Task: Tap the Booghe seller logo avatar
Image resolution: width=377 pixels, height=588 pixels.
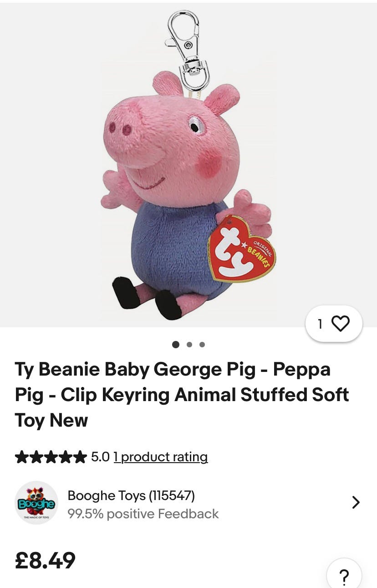Action: [x=36, y=503]
